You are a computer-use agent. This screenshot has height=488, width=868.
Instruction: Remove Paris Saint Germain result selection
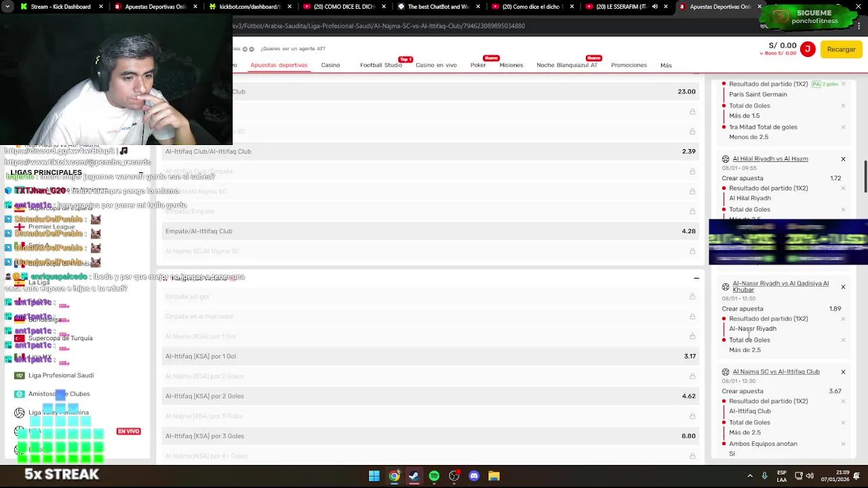coord(843,84)
